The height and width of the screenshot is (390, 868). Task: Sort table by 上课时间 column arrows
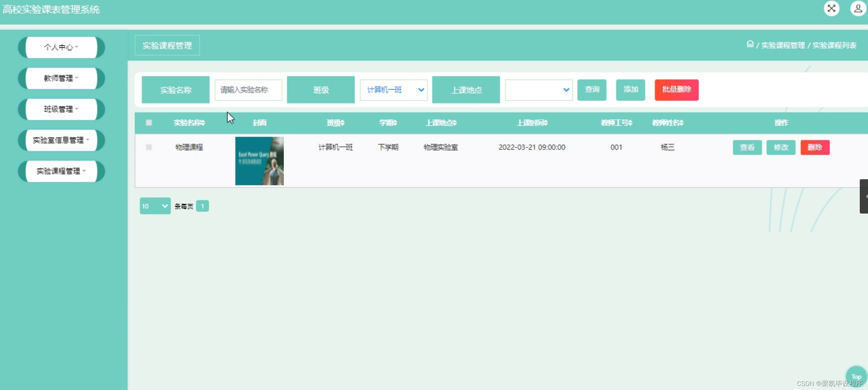point(546,123)
